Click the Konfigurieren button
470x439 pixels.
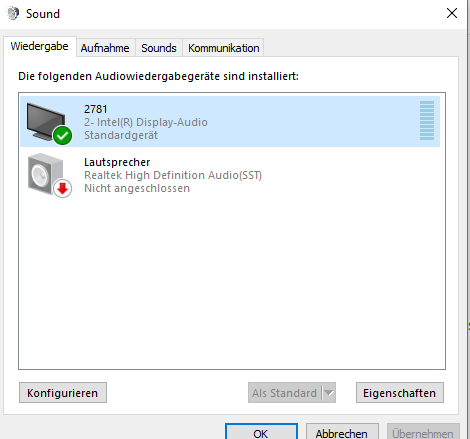(63, 393)
